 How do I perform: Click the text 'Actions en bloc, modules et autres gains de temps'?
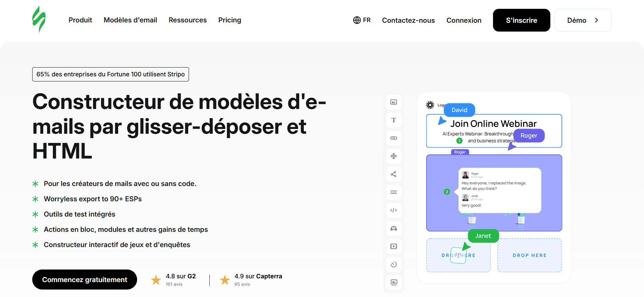pyautogui.click(x=126, y=229)
